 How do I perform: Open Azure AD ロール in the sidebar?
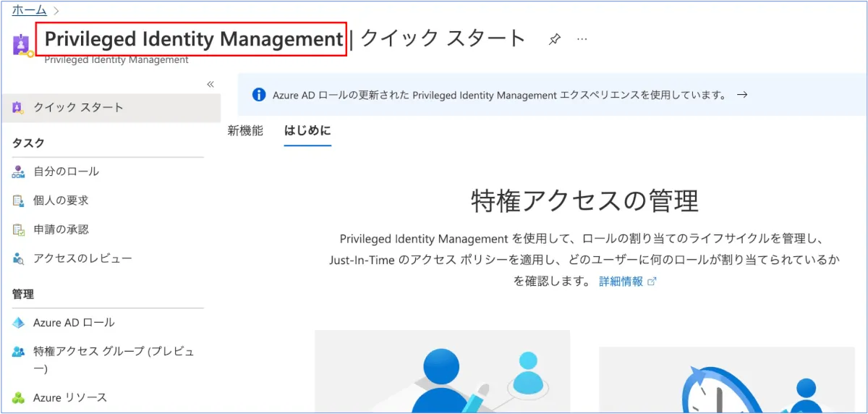tap(74, 323)
